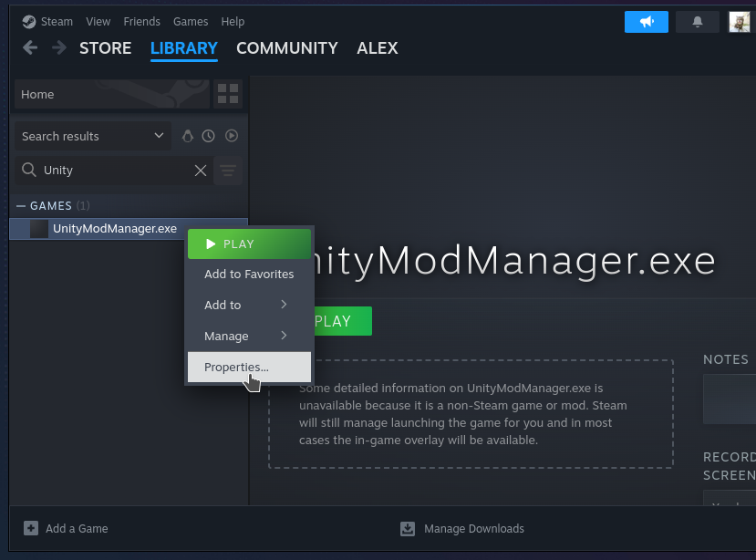Open Properties... from the context menu

tap(249, 367)
